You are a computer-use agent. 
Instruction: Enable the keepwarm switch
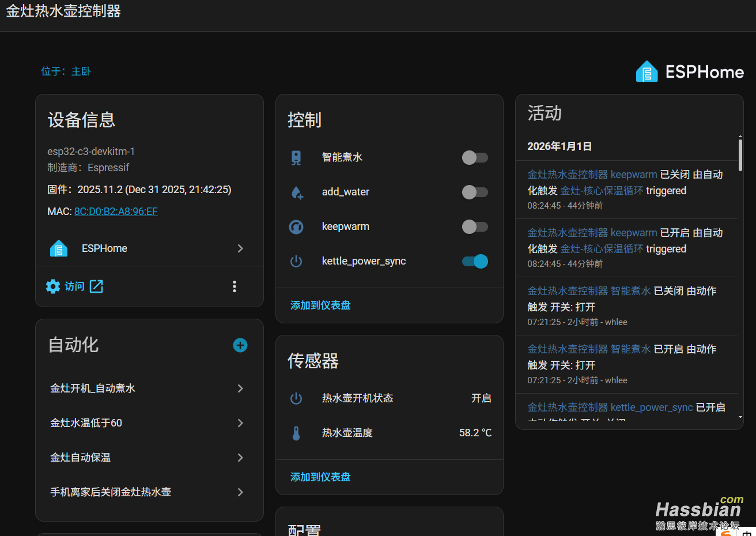475,227
